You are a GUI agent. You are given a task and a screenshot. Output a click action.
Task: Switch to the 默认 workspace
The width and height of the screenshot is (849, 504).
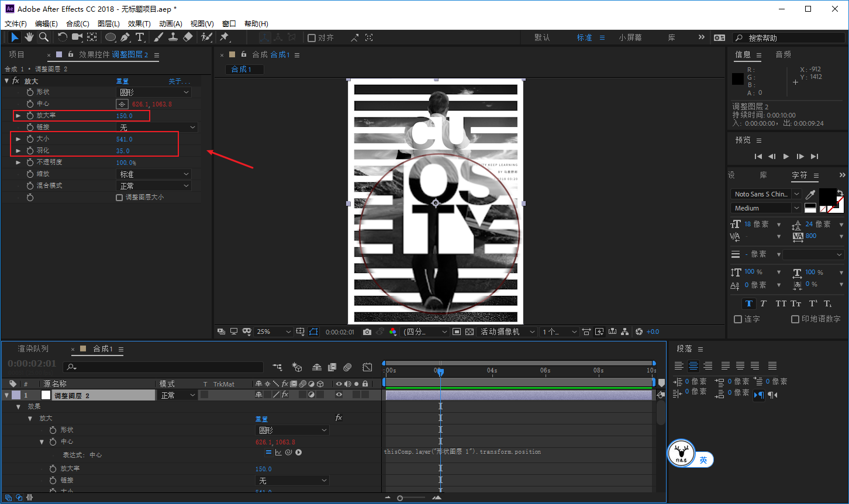point(542,37)
